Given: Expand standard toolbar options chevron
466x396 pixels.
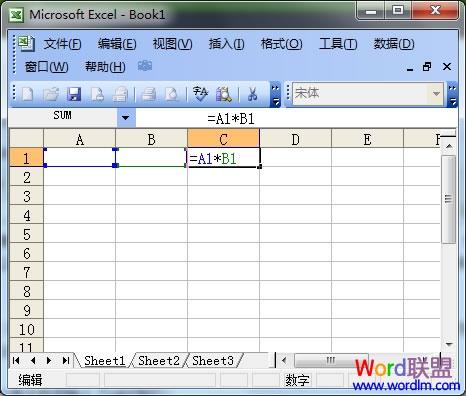Looking at the screenshot, I should click(275, 94).
